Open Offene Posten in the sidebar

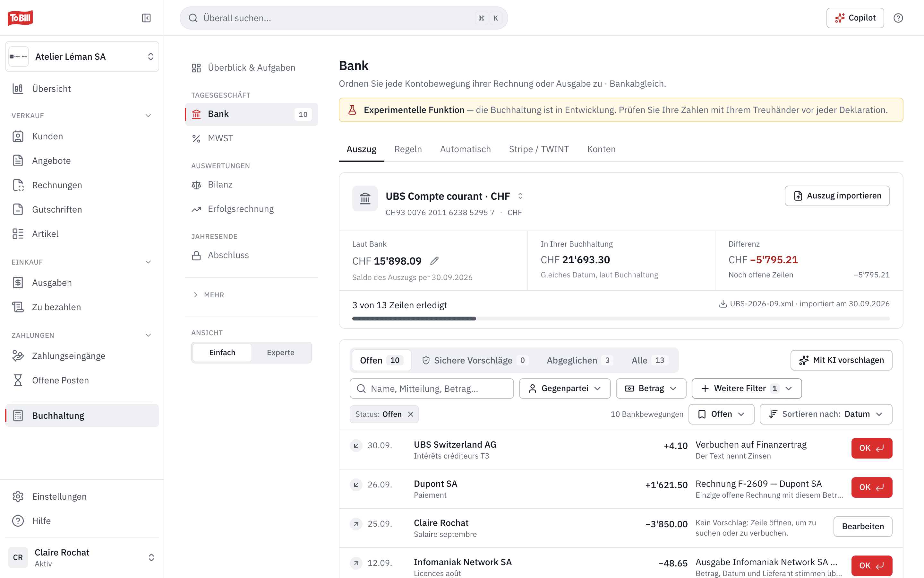(82, 381)
